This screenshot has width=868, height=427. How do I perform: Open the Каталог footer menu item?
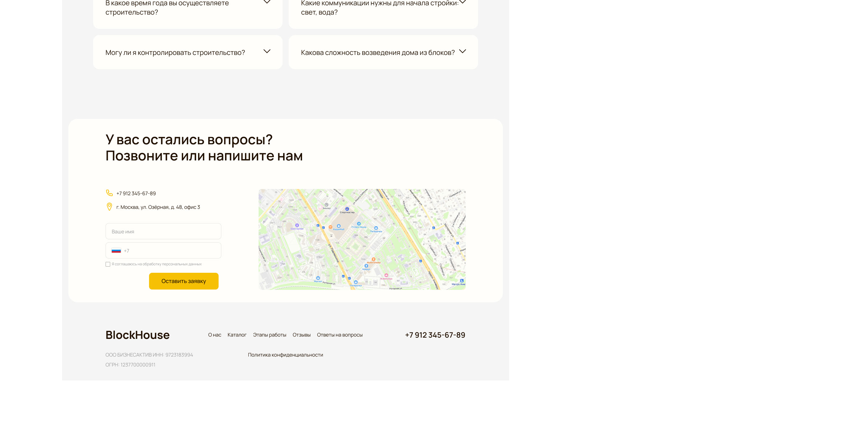click(237, 335)
